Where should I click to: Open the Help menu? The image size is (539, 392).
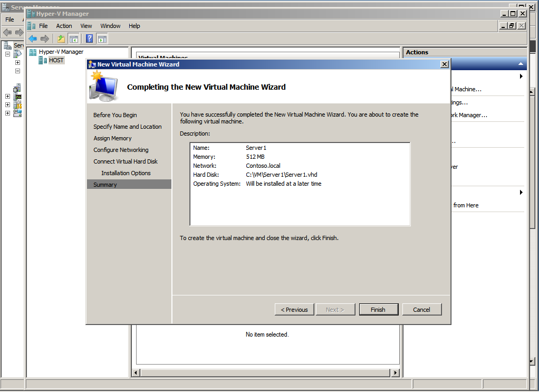134,26
